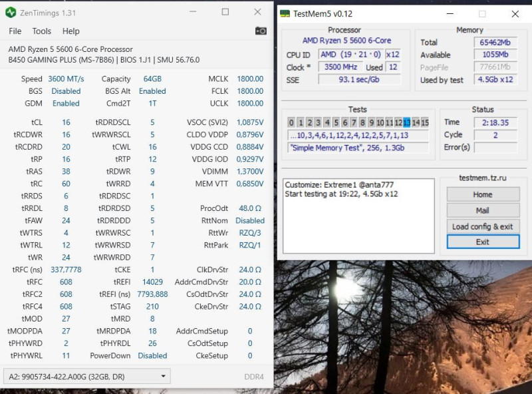532x394 pixels.
Task: Click the Available 1055Mb value
Action: click(x=495, y=55)
